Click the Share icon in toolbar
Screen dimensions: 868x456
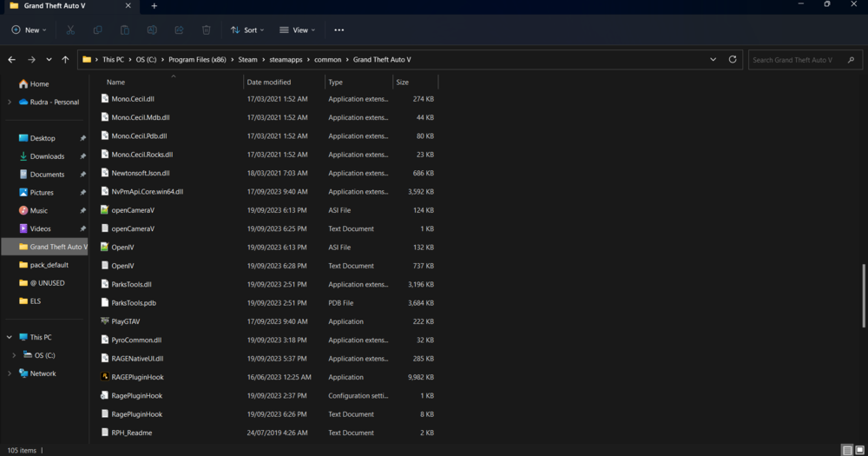point(179,30)
